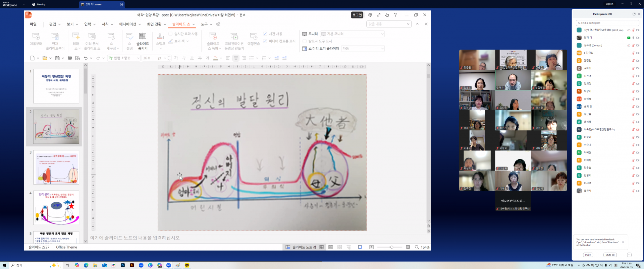
Task: Click the print icon in toolbar
Action: (x=70, y=58)
